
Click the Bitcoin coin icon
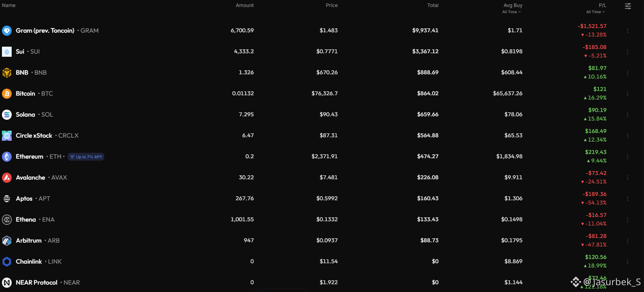tap(7, 94)
